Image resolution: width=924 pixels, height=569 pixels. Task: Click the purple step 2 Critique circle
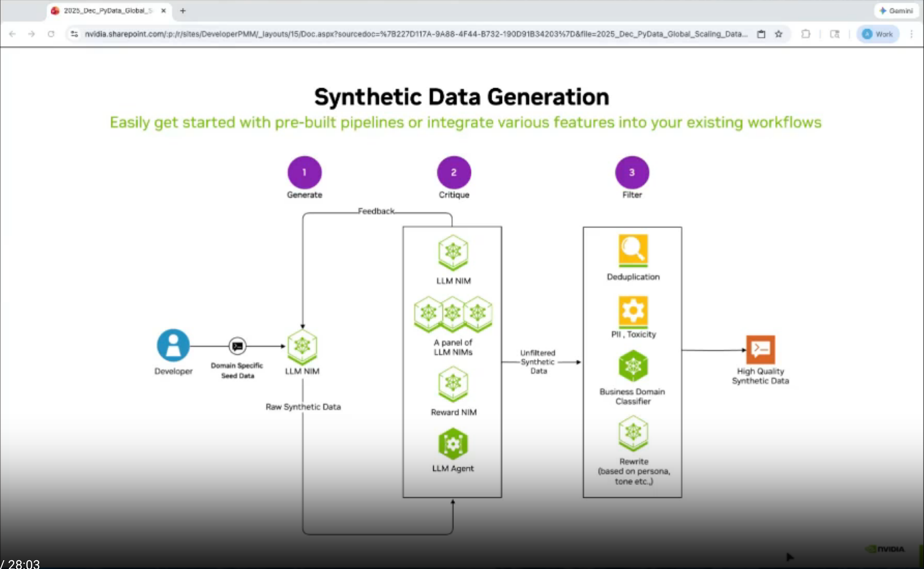click(x=454, y=172)
